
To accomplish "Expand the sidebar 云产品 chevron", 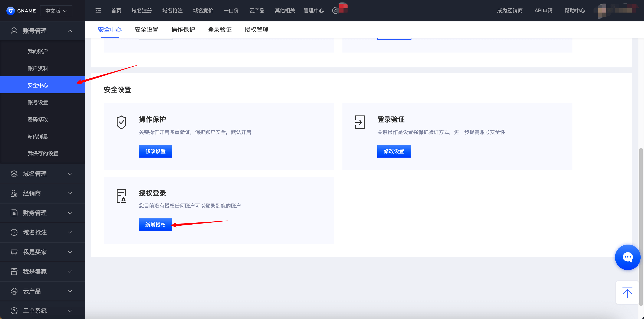I will click(x=70, y=291).
